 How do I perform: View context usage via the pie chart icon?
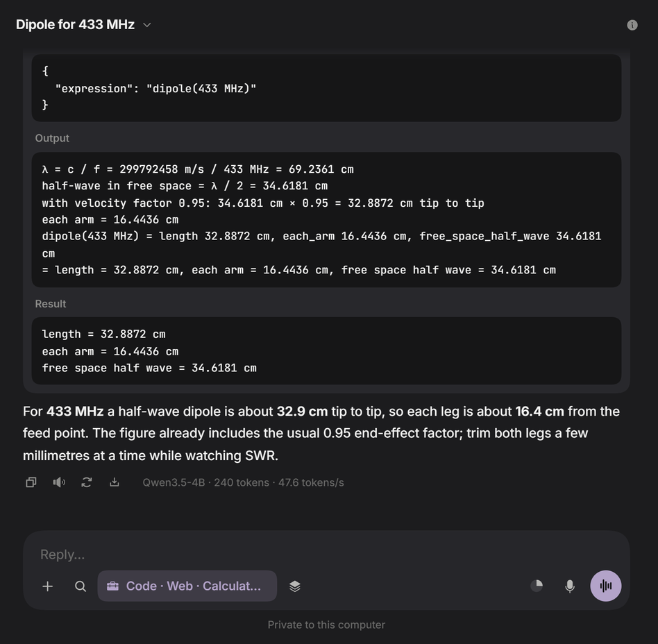(x=537, y=586)
